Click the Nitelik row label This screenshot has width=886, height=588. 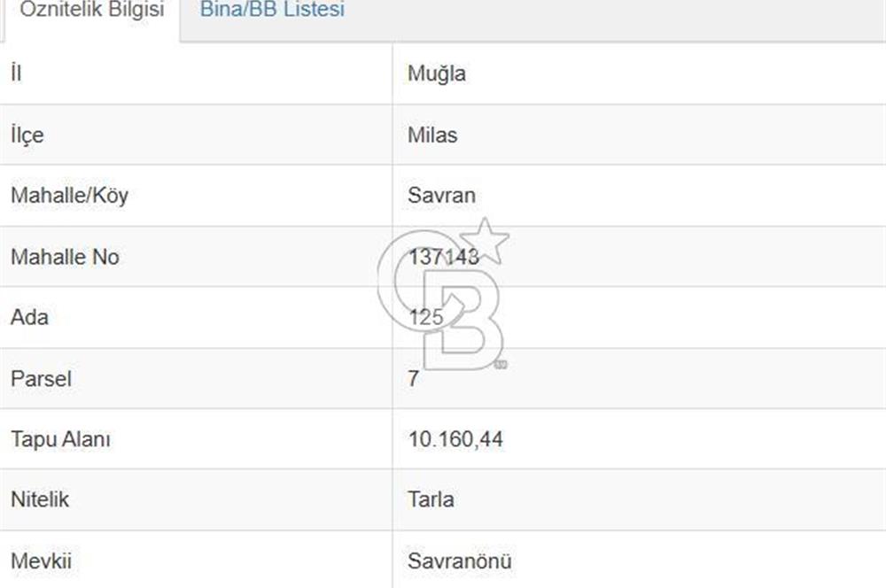38,499
